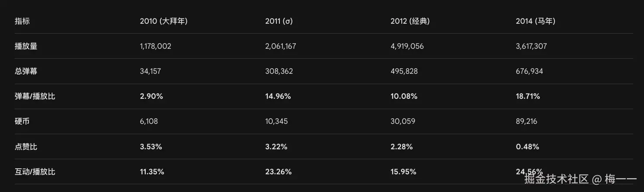Image resolution: width=644 pixels, height=192 pixels.
Task: Select the 30,059 coins cell
Action: coord(403,121)
